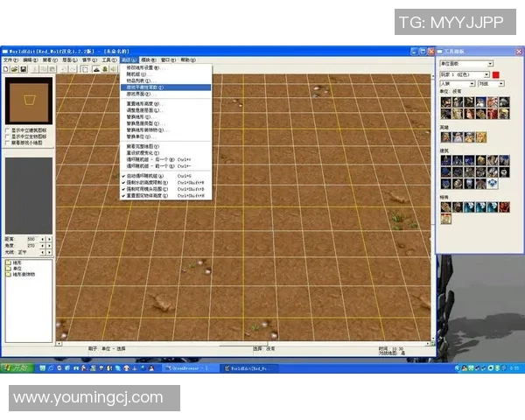
Task: Select the first hero portrait under 英雄
Action: coord(446,136)
